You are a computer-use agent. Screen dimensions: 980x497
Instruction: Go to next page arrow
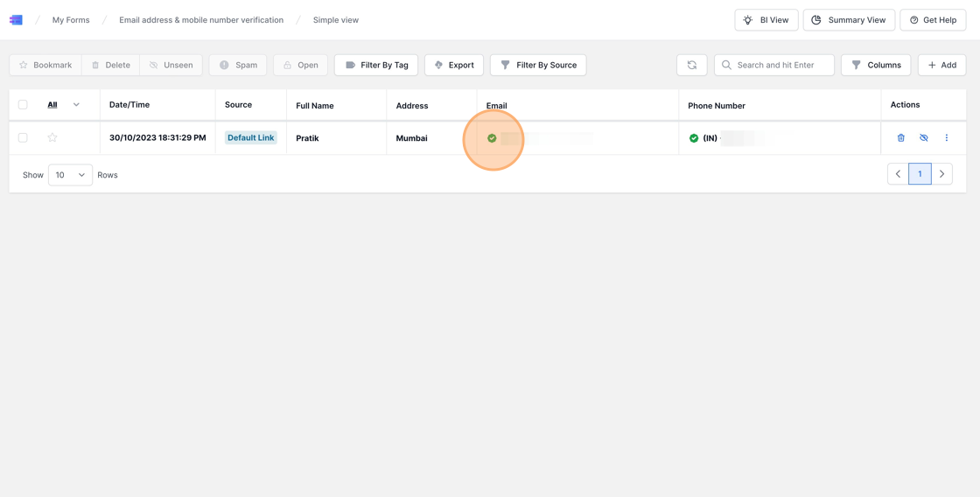[941, 174]
